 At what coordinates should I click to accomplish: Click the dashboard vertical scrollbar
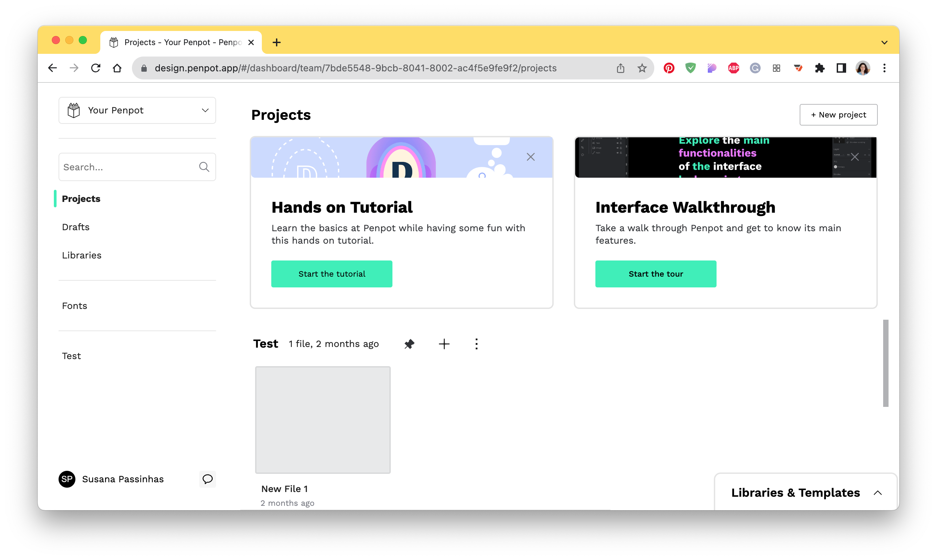pyautogui.click(x=886, y=363)
